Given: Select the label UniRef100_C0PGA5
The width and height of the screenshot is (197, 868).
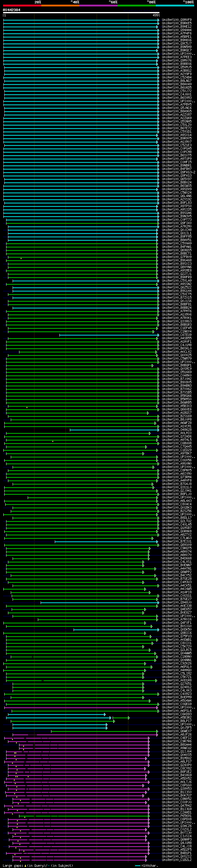Looking at the screenshot, I should [177, 149].
